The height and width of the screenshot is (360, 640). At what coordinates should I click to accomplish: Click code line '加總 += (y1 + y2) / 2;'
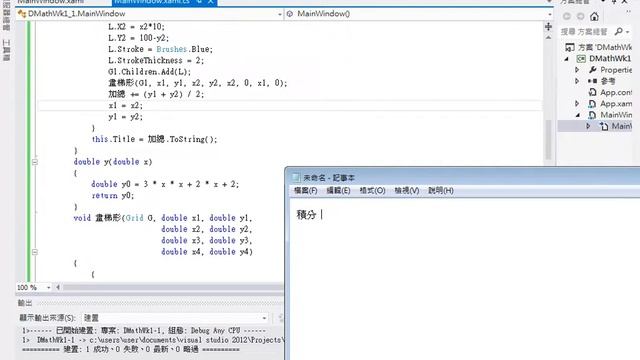click(x=156, y=94)
